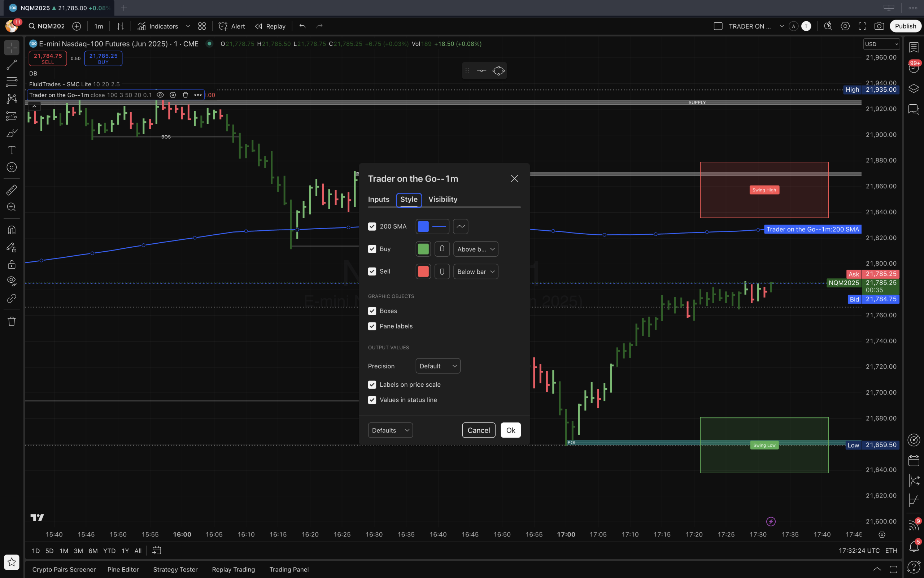Screen dimensions: 924x578
Task: Hide Trader on the Go indicator via eye
Action: coord(160,95)
